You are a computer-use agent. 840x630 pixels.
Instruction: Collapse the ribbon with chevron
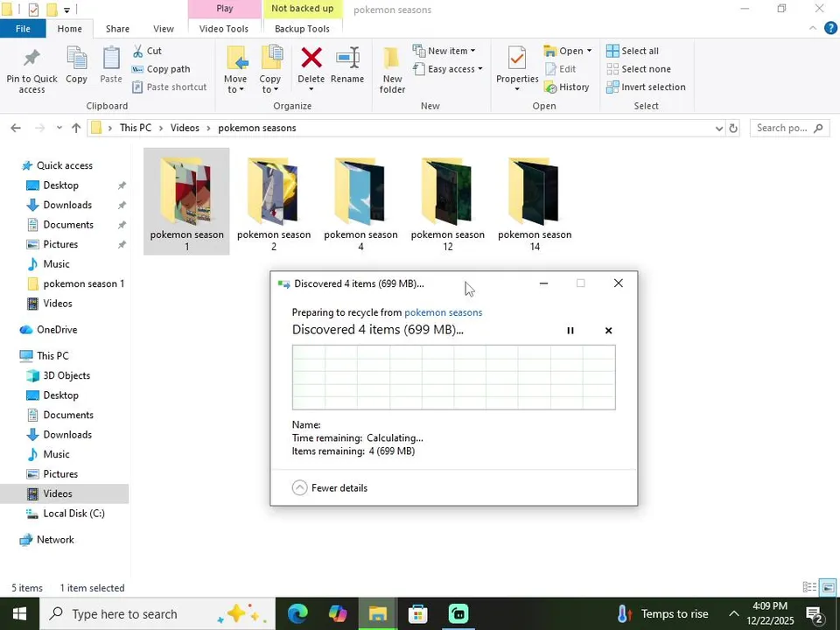point(813,28)
